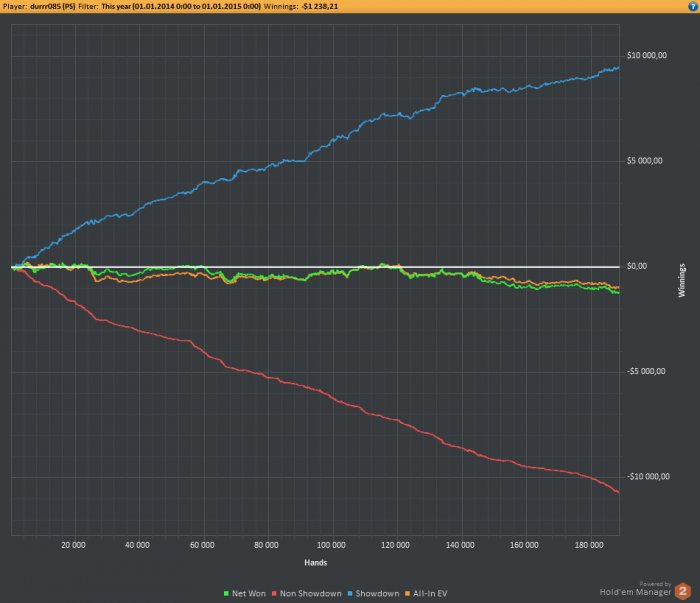Toggle the Non Showdown series label

click(311, 594)
